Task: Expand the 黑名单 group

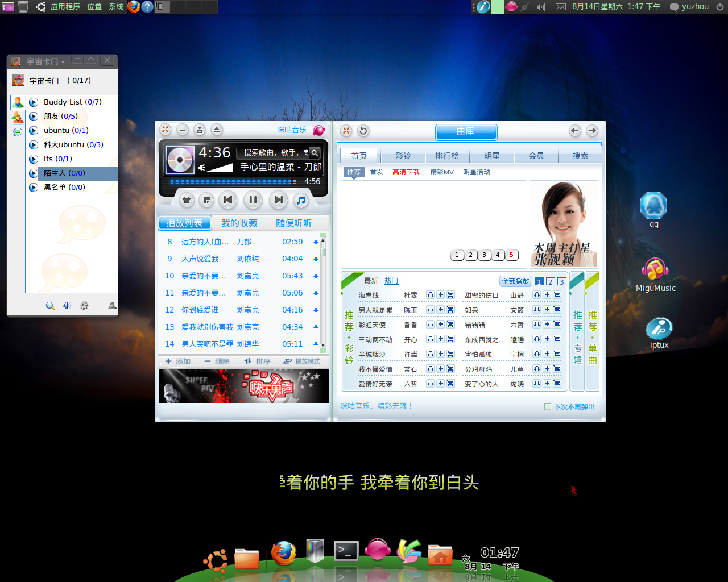Action: 34,188
